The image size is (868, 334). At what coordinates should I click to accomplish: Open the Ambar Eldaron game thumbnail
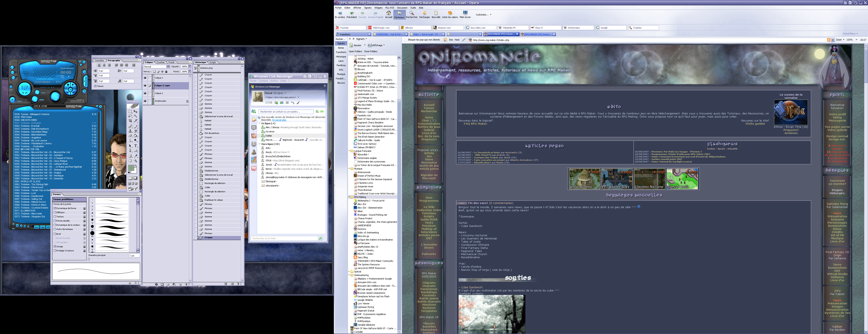584,179
